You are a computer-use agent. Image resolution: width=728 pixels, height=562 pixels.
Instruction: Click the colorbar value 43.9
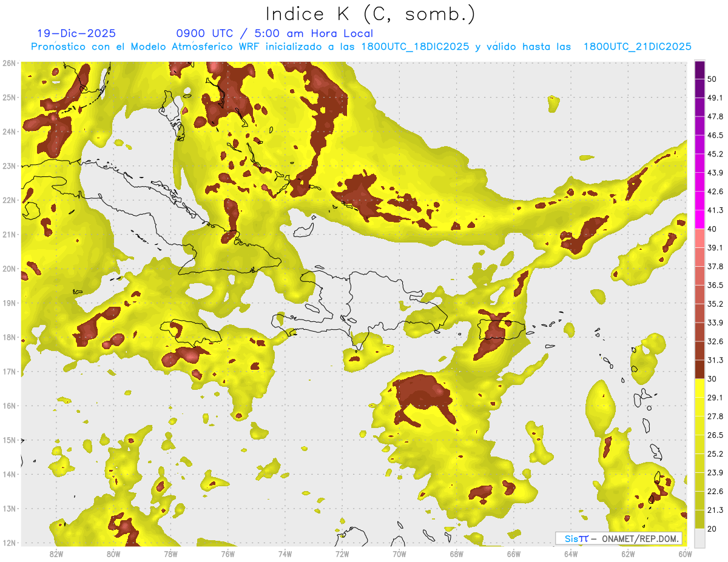[715, 173]
